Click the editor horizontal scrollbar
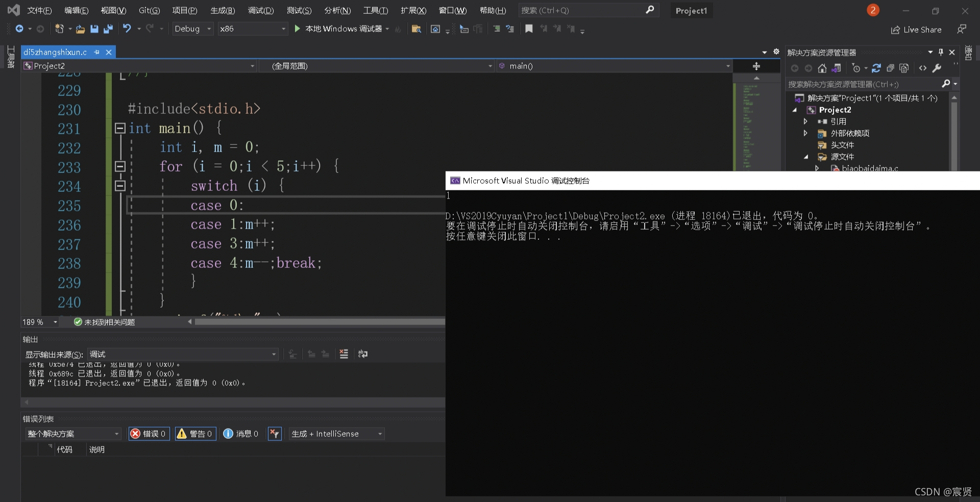 pyautogui.click(x=320, y=321)
